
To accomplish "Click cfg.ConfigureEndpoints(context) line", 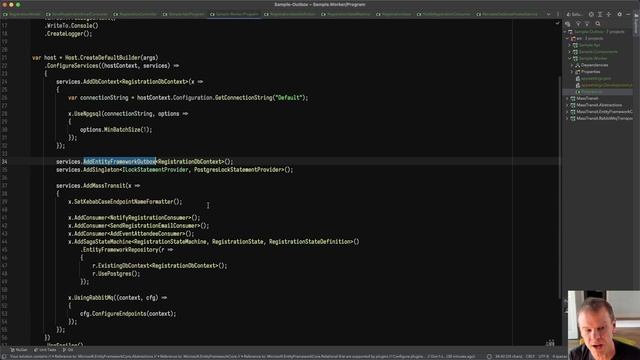I will [128, 313].
